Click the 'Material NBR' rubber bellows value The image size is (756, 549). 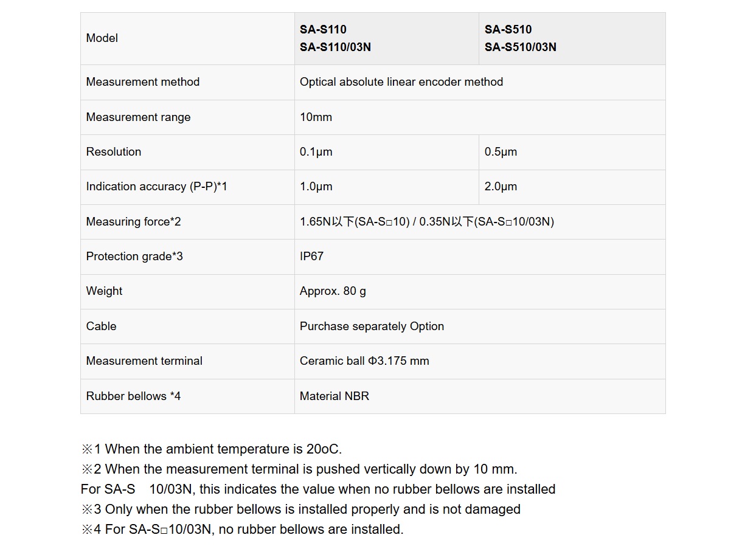point(335,396)
